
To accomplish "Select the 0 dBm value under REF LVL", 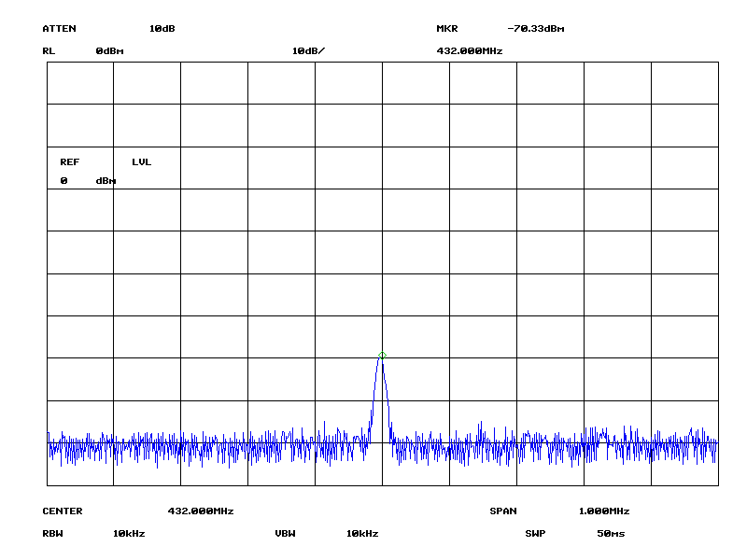I will pyautogui.click(x=88, y=181).
